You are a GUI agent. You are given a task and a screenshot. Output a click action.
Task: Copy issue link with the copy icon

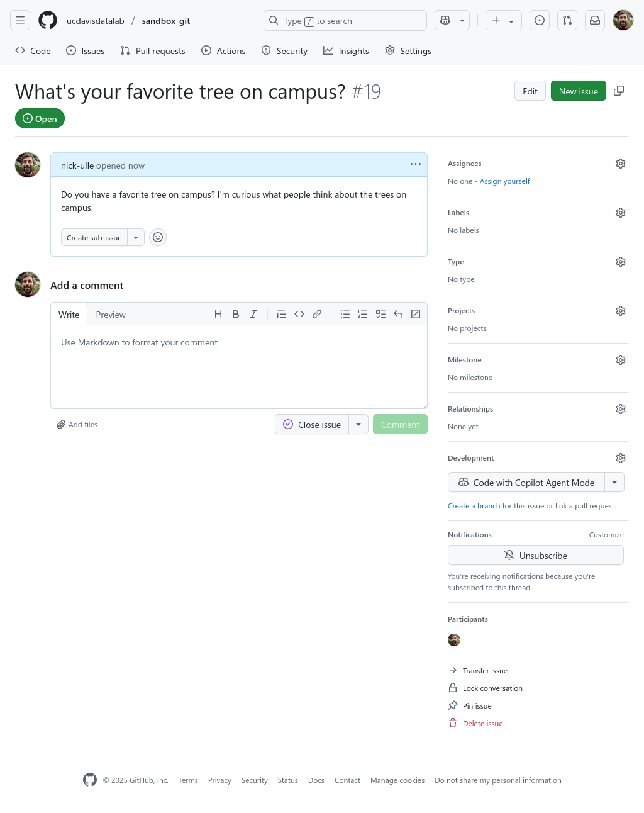click(619, 91)
